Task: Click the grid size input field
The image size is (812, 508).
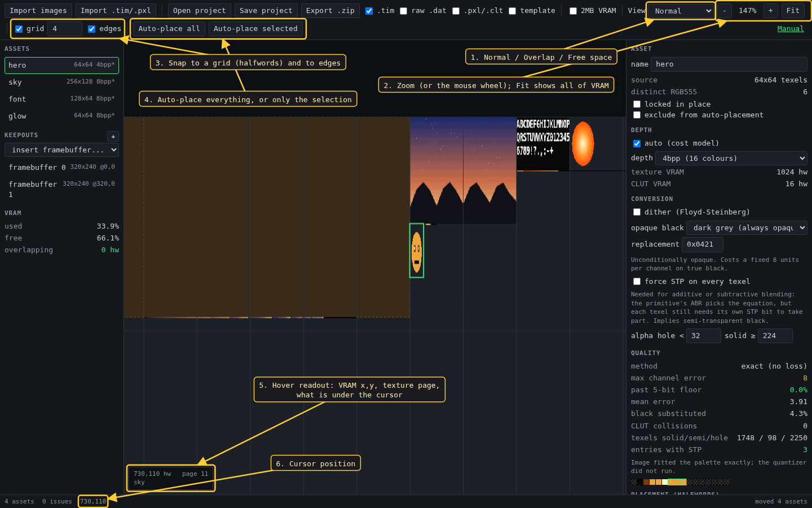Action: tap(65, 29)
